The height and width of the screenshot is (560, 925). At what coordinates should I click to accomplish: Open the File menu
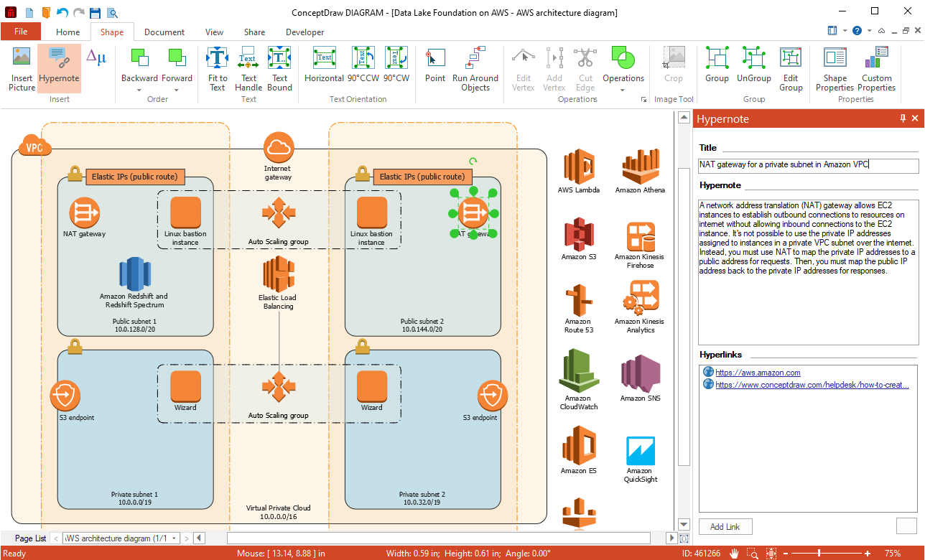[21, 32]
